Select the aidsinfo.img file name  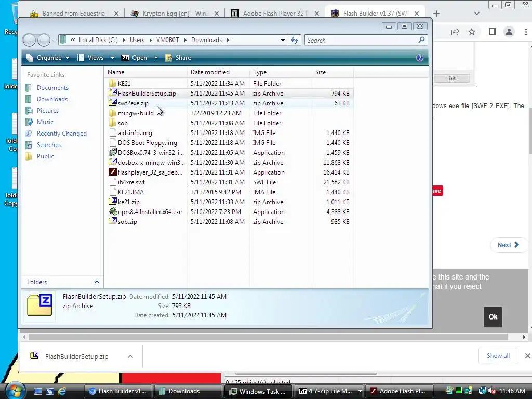point(135,133)
